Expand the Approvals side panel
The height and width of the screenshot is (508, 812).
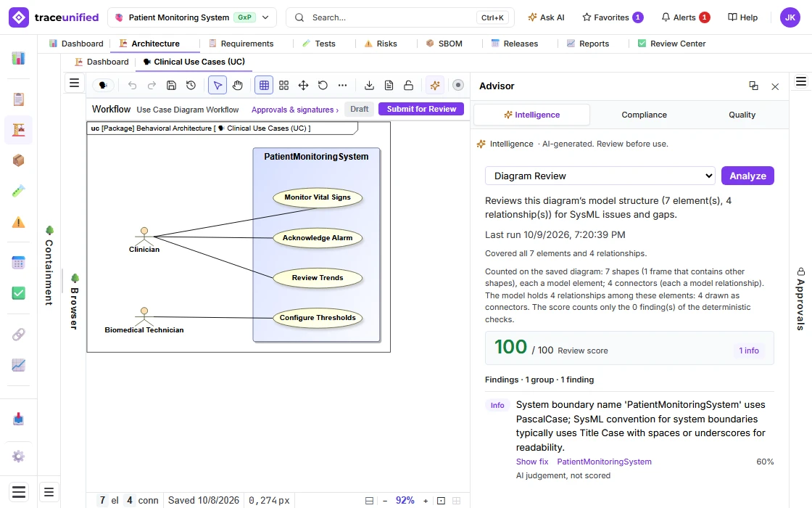click(x=800, y=299)
